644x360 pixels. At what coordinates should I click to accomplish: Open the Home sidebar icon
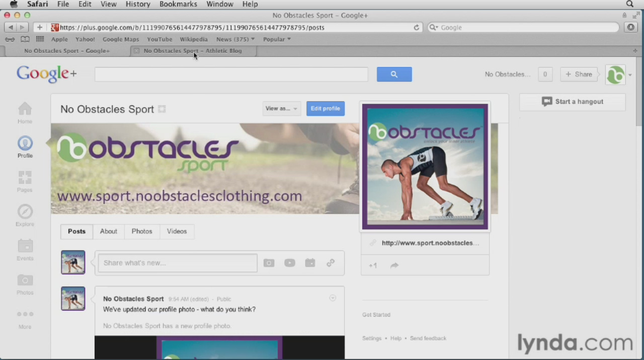25,112
